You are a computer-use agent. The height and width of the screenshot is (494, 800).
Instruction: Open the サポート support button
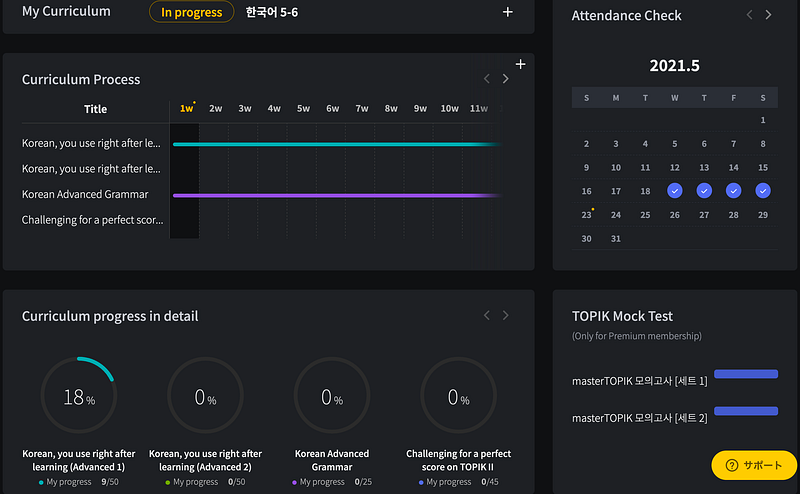pyautogui.click(x=754, y=465)
